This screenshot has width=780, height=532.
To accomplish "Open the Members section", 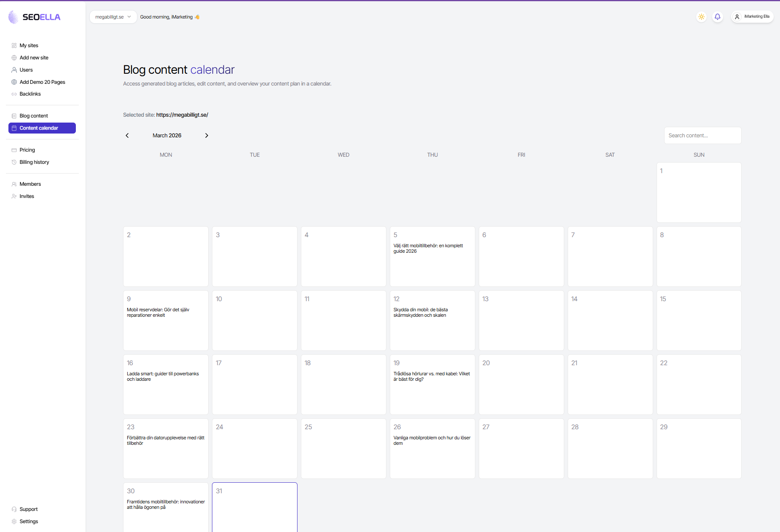I will (x=30, y=184).
